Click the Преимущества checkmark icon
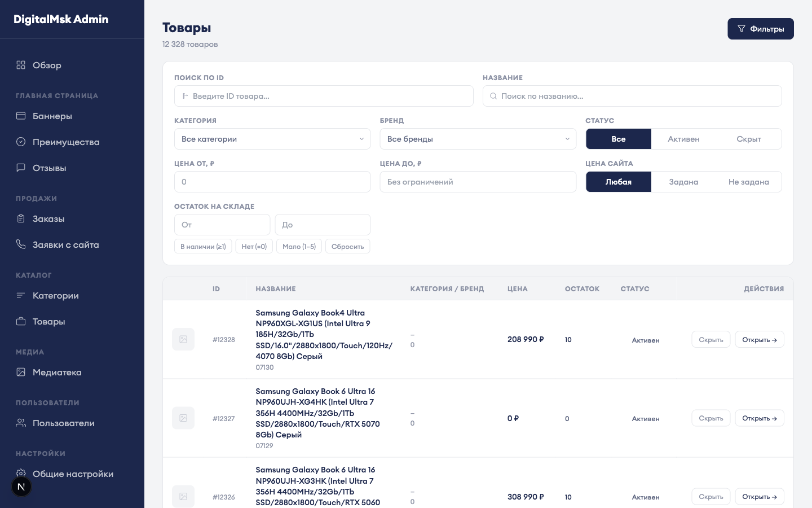Image resolution: width=812 pixels, height=508 pixels. point(21,142)
